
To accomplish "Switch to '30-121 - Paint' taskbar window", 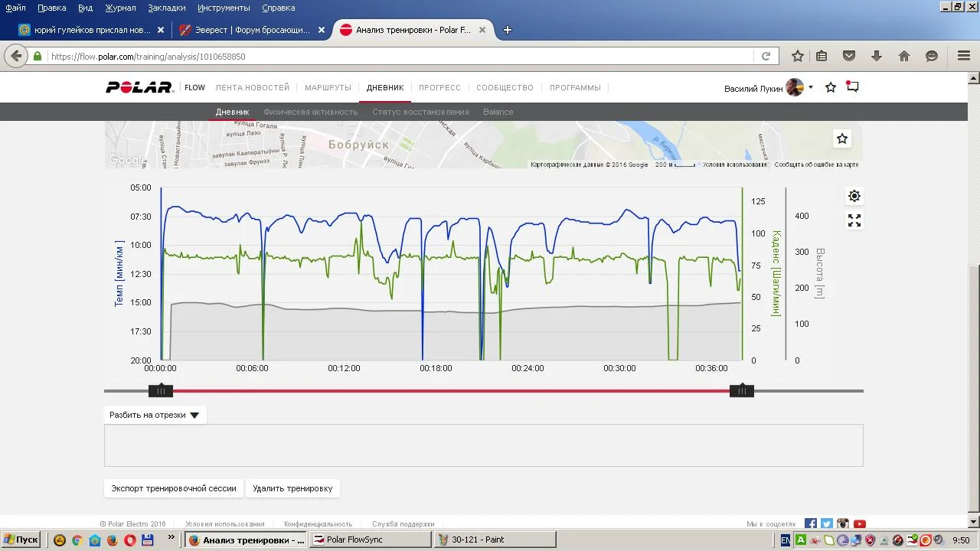I will tap(495, 540).
